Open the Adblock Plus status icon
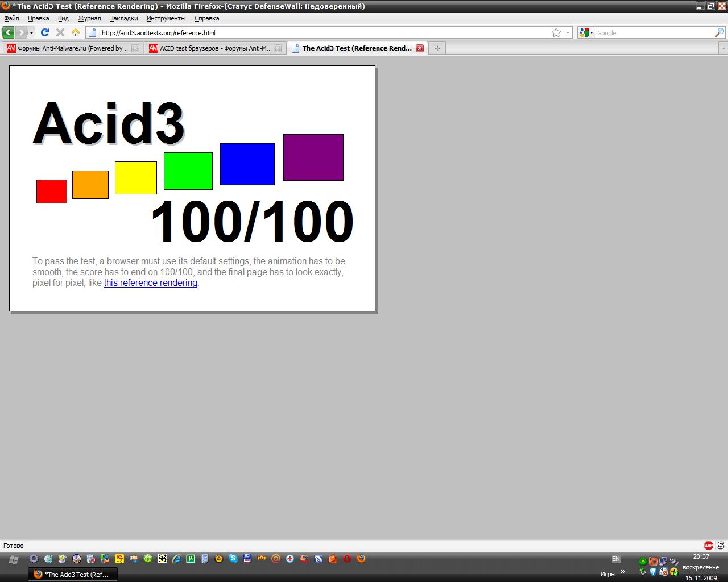 709,546
